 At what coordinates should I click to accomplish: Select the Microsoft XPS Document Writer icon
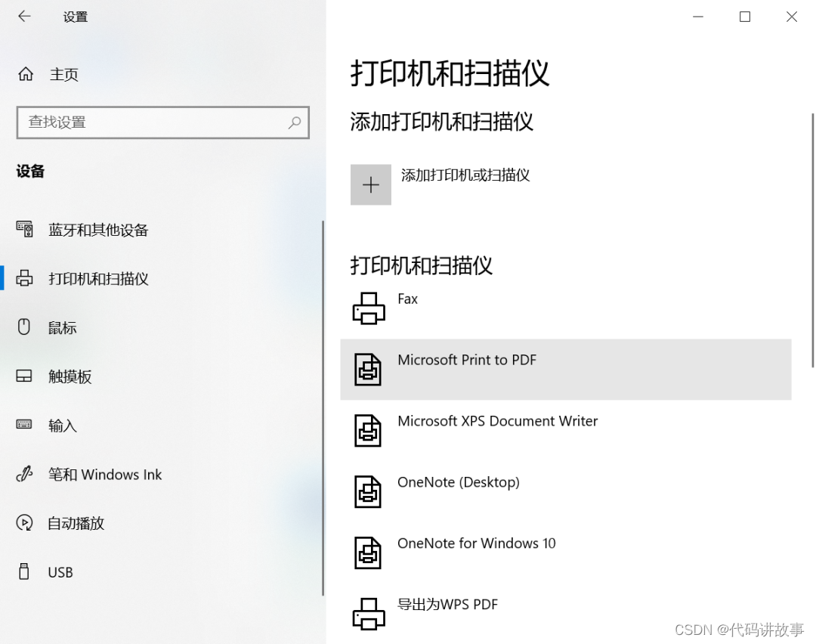[368, 431]
